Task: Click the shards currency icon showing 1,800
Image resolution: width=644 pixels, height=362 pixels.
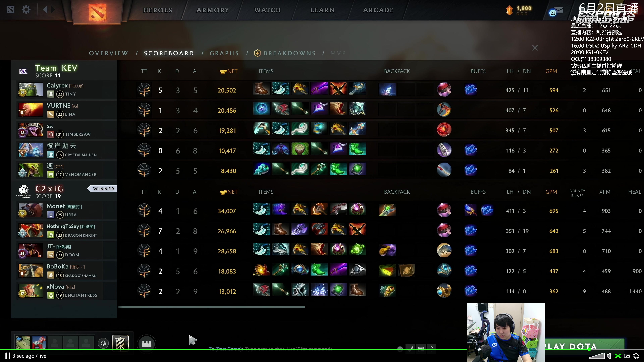Action: [x=509, y=10]
